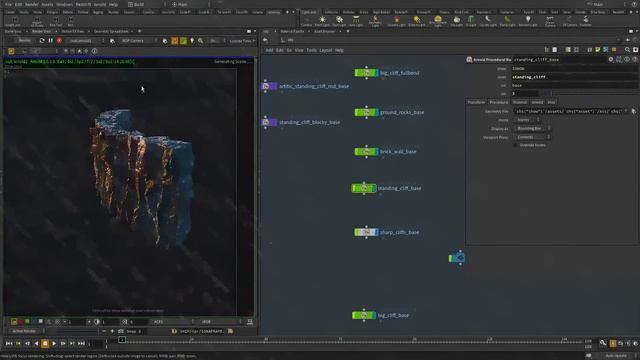Click the gear icon in parameter pane
Screen dimensions: 640x360
pyautogui.click(x=611, y=60)
